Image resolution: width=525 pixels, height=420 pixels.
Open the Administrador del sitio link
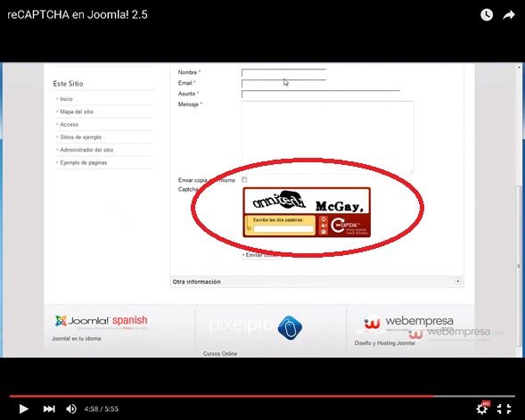pyautogui.click(x=86, y=150)
